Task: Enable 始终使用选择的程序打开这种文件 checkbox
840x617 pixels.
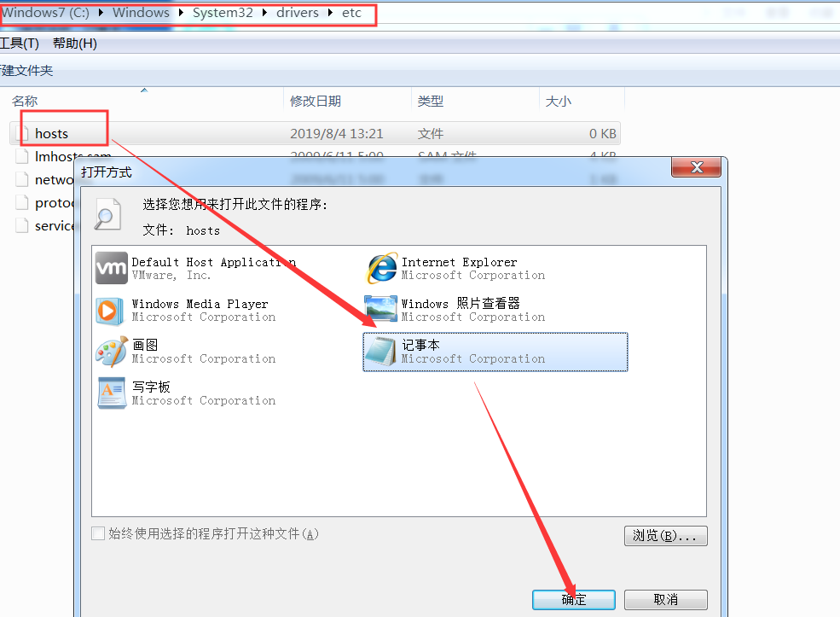Action: tap(98, 533)
